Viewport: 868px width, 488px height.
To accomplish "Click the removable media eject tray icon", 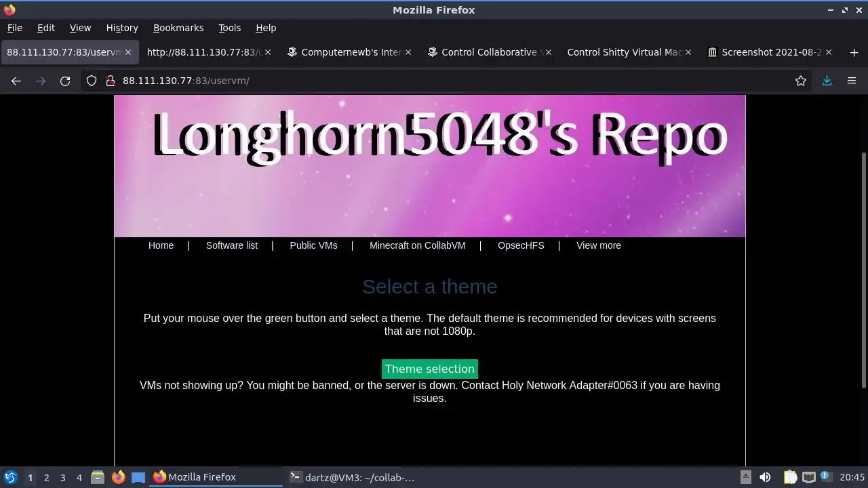I will pyautogui.click(x=745, y=477).
